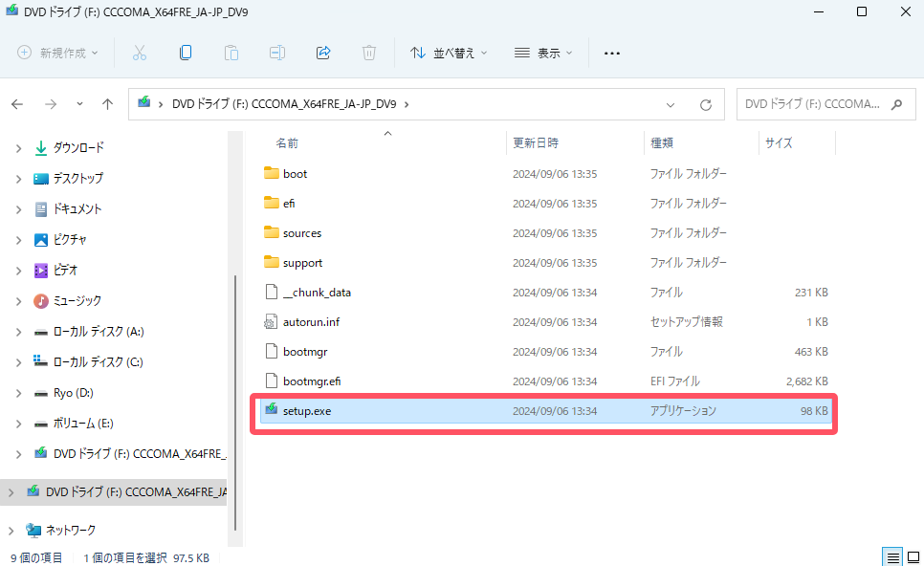Switch to details view in status bar
This screenshot has width=924, height=566.
point(891,557)
